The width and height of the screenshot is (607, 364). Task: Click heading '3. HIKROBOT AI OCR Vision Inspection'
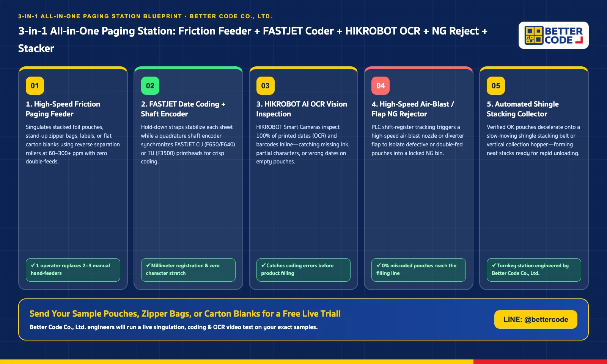tap(302, 109)
